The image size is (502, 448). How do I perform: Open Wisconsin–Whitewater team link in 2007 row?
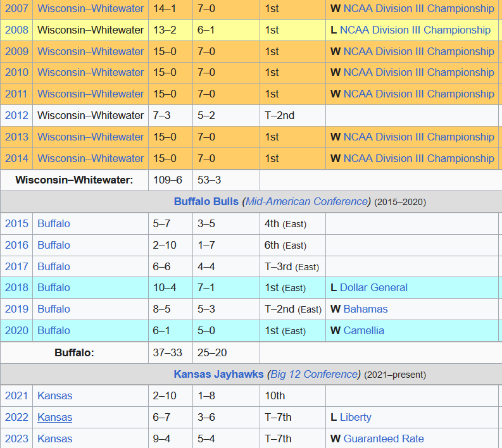[91, 8]
